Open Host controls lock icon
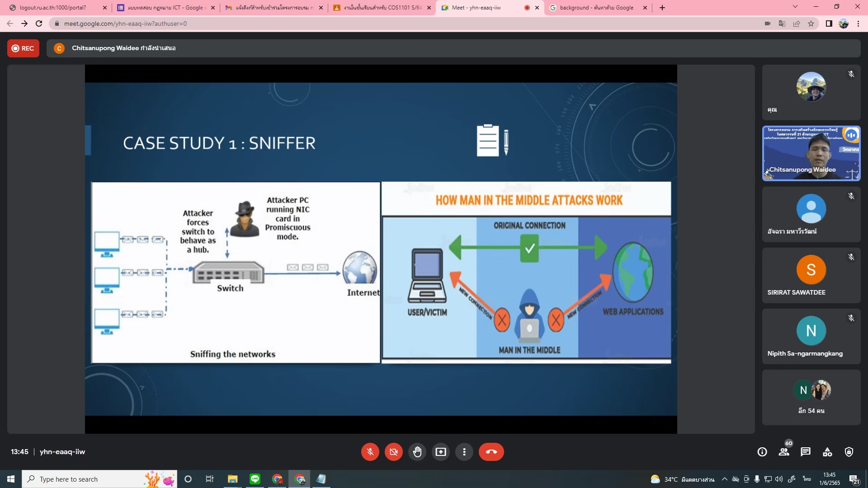 (849, 452)
